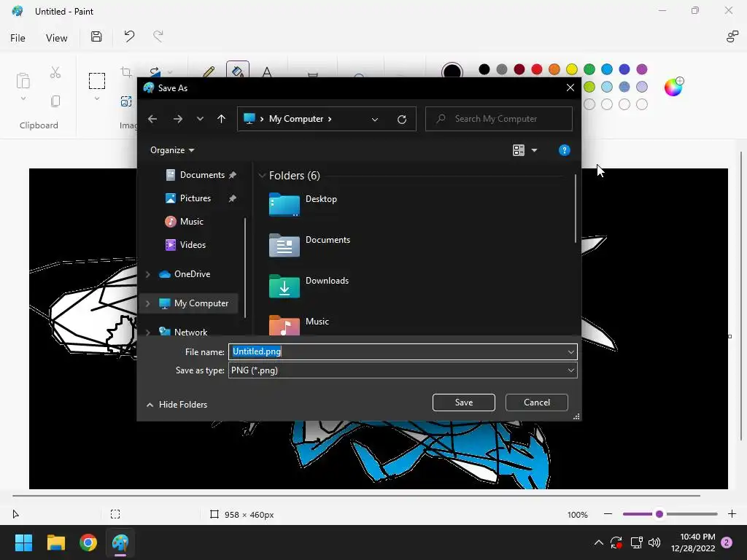747x560 pixels.
Task: Click the Cancel button
Action: tap(536, 402)
